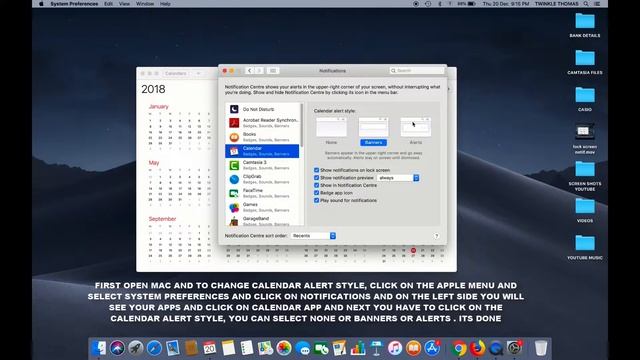The image size is (640, 360).
Task: Click Spotlight search icon in menu bar
Action: tap(586, 4)
